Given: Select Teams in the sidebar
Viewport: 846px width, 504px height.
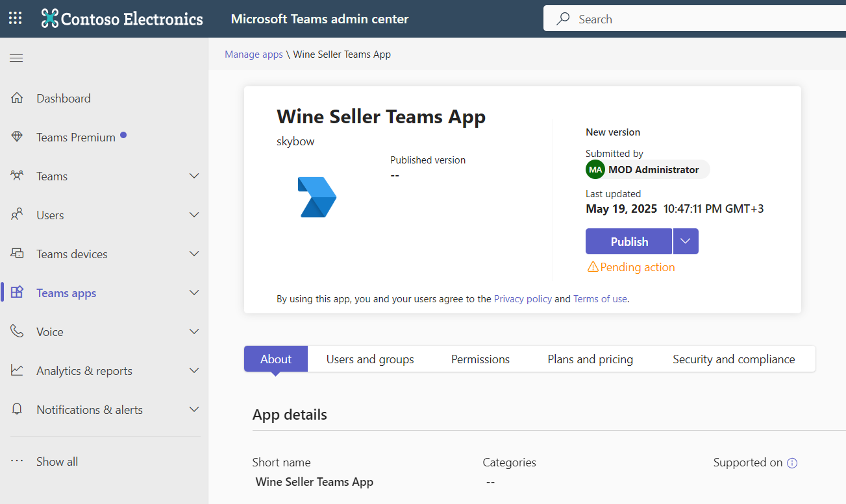Looking at the screenshot, I should coord(52,176).
